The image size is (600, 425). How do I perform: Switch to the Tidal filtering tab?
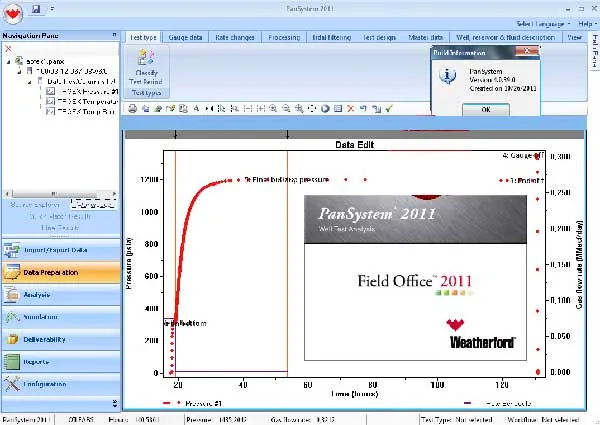pyautogui.click(x=331, y=37)
